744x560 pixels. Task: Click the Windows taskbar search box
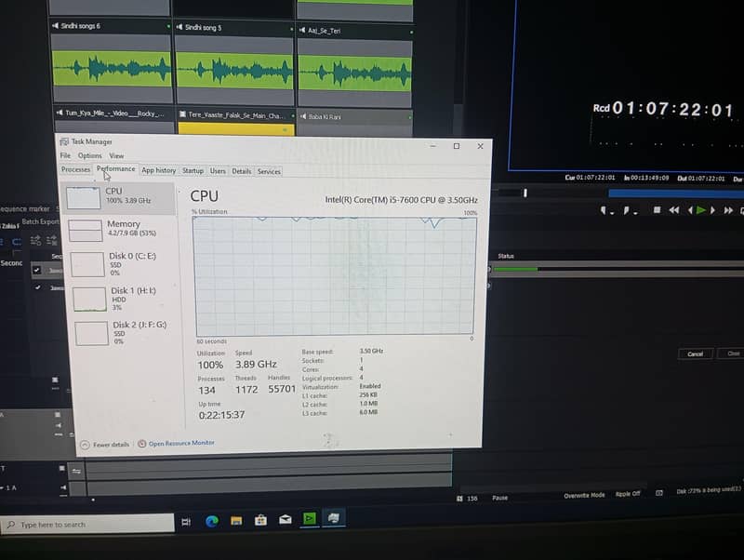pos(87,524)
